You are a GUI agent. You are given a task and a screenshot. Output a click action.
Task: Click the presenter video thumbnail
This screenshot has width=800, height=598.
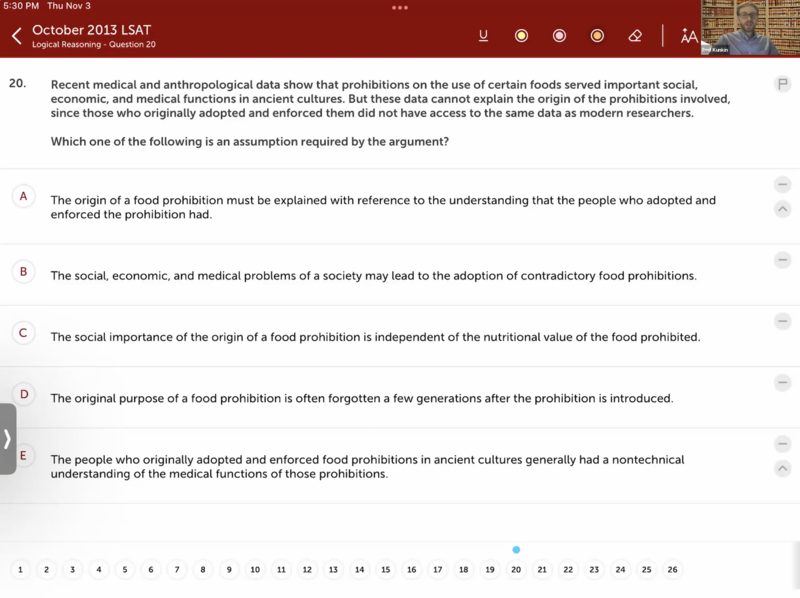[750, 28]
